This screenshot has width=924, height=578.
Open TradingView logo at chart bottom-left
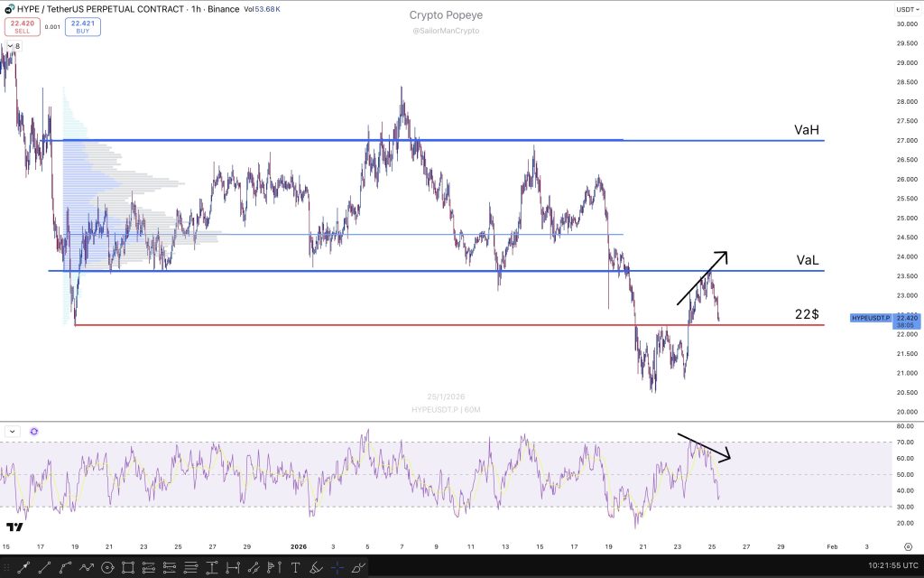click(x=14, y=527)
